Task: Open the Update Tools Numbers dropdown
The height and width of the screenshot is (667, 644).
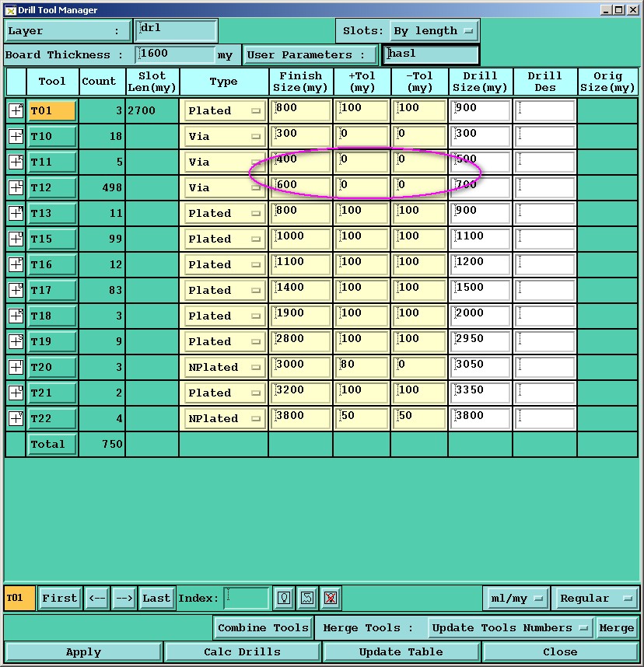Action: [510, 628]
